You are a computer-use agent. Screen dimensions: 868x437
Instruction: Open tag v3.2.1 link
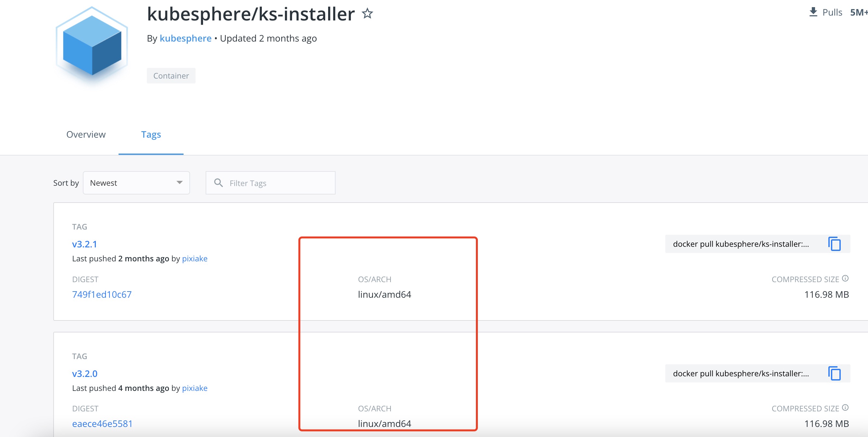pyautogui.click(x=84, y=244)
